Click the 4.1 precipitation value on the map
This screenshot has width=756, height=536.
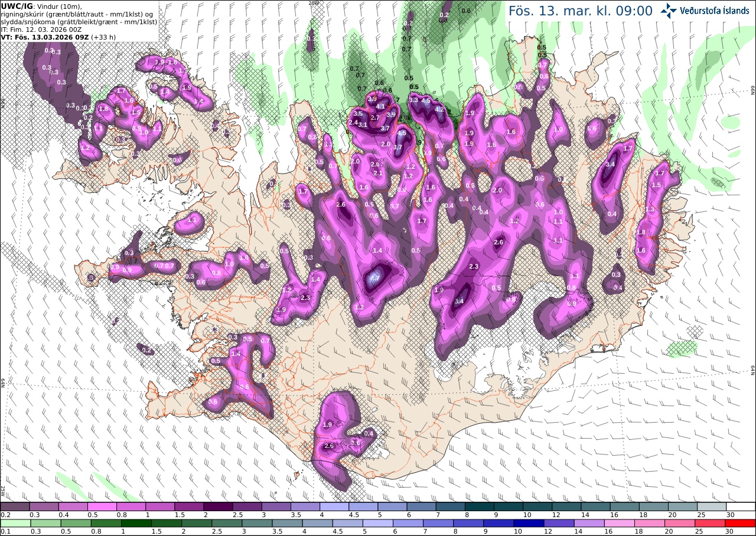pyautogui.click(x=380, y=107)
